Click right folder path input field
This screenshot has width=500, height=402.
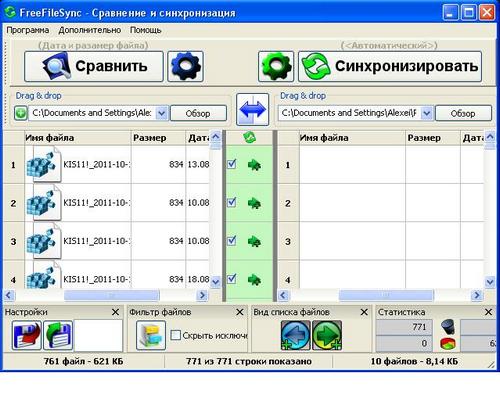click(350, 113)
